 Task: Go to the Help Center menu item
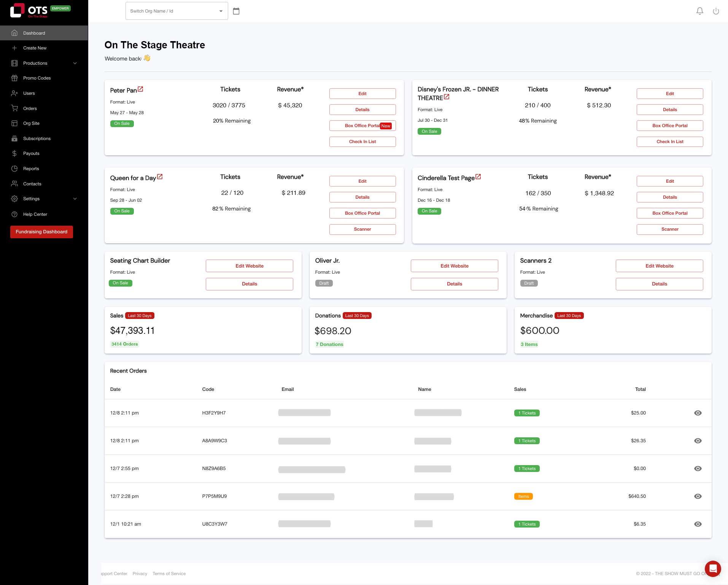point(35,214)
